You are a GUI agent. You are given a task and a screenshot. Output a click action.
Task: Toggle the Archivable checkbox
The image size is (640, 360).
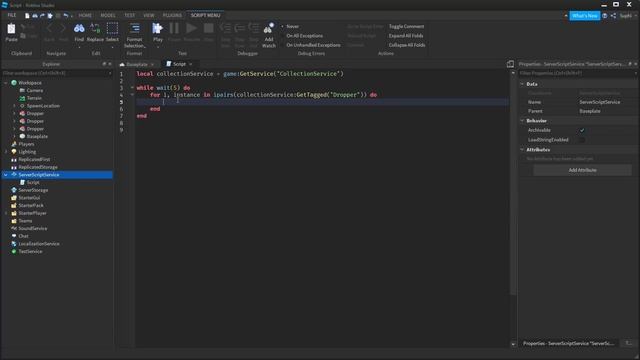[x=582, y=130]
